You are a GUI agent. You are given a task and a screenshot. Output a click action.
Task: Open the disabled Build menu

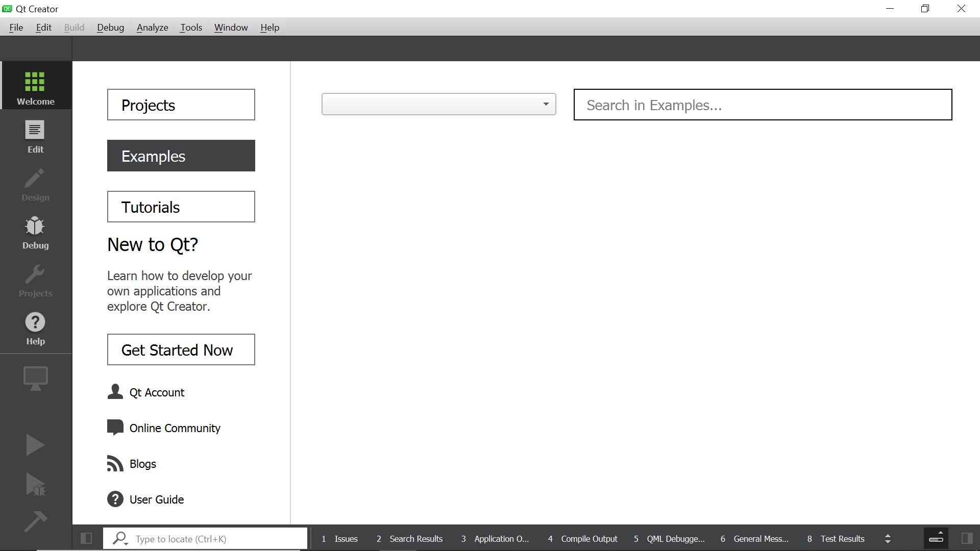75,28
